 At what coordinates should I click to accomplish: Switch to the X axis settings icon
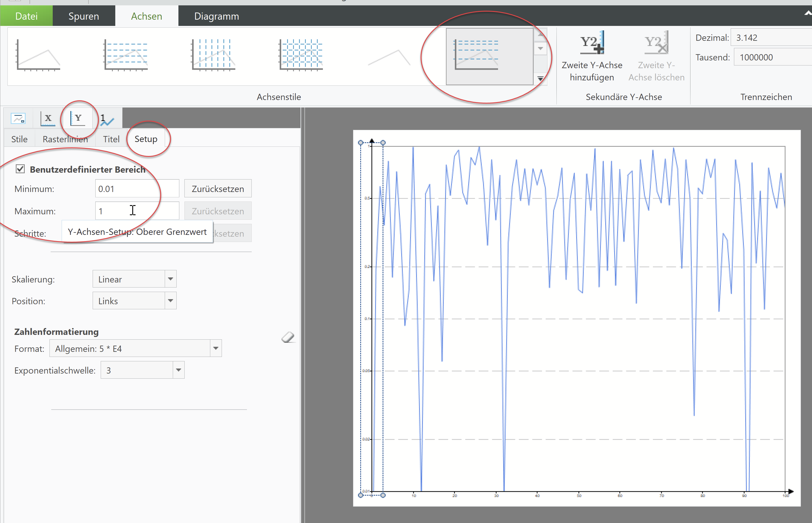[48, 118]
